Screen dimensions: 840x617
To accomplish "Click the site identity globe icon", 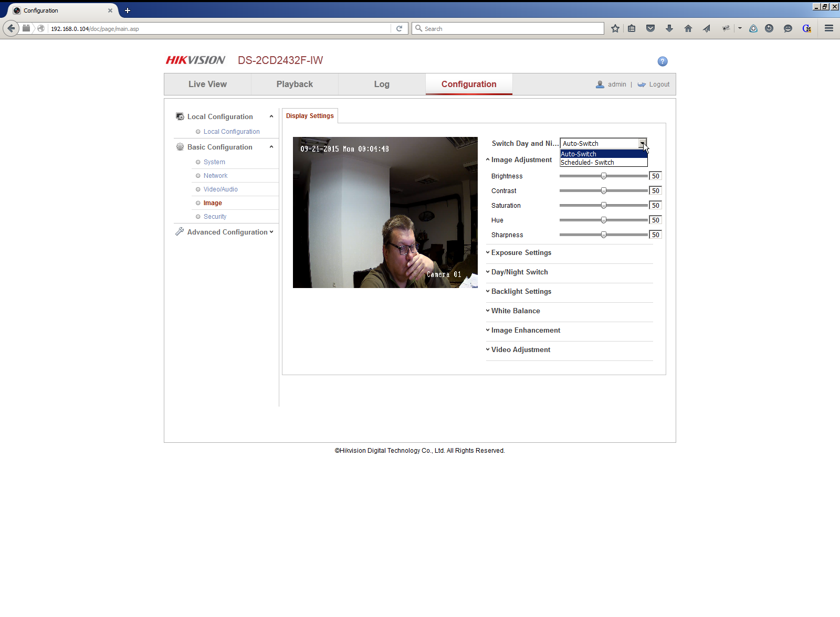I will 41,28.
